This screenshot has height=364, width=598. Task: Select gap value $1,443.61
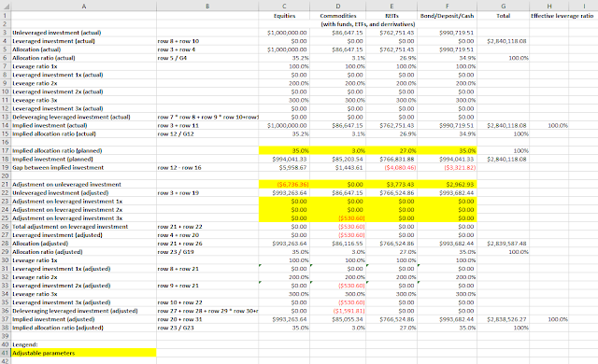[338, 167]
